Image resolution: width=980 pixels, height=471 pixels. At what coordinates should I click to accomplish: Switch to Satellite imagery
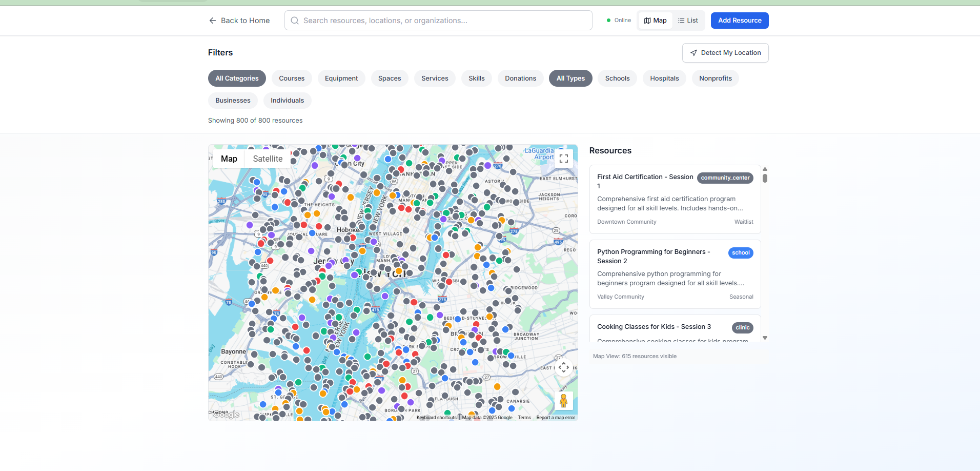(x=268, y=159)
